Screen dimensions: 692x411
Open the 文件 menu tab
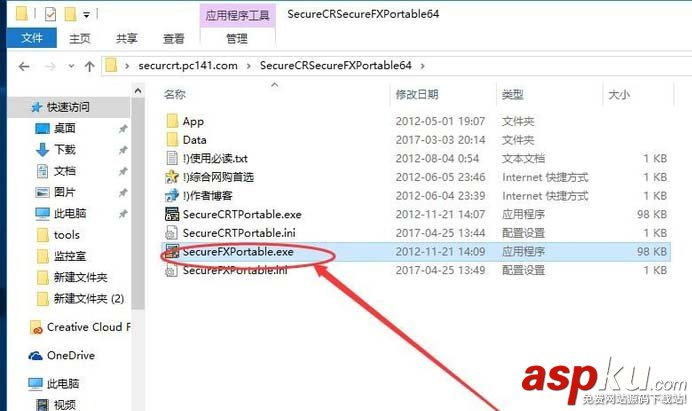(32, 38)
